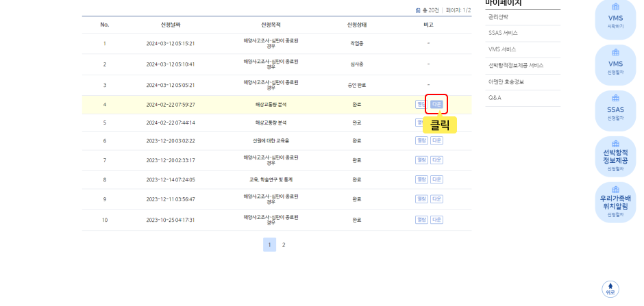Go to page 2 of results
The width and height of the screenshot is (644, 306).
[284, 244]
